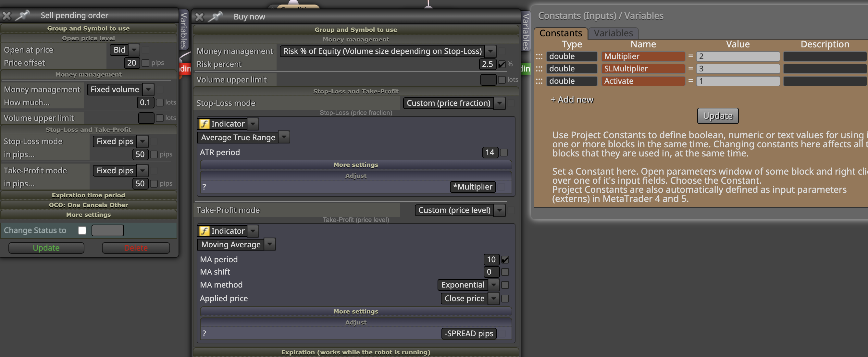Edit the Activate value field 1
Viewport: 868px width, 357px height.
point(738,81)
